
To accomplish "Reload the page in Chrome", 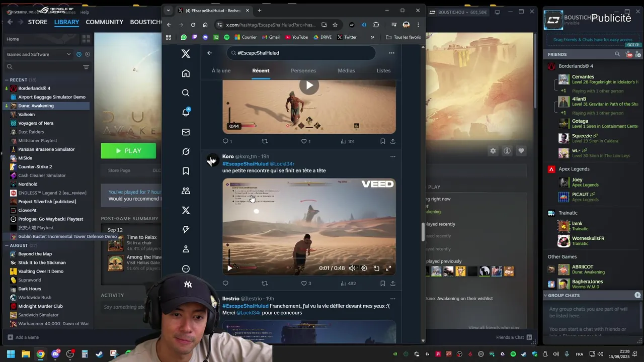I will [193, 25].
